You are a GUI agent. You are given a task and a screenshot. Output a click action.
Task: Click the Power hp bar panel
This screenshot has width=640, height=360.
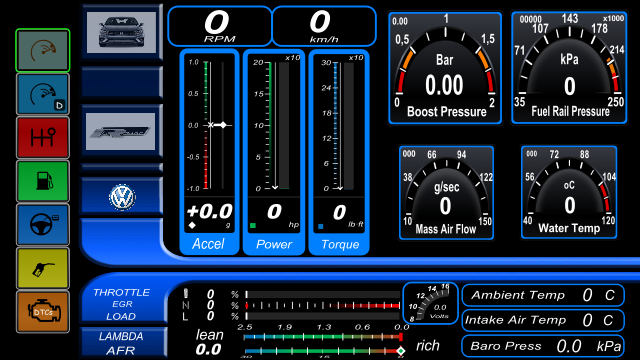pyautogui.click(x=274, y=152)
